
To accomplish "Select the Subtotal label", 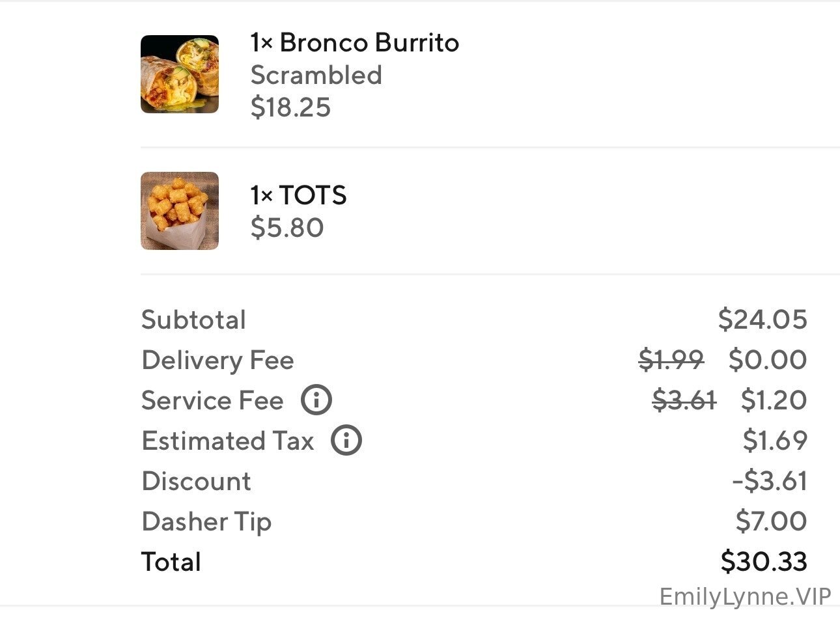I will click(193, 320).
